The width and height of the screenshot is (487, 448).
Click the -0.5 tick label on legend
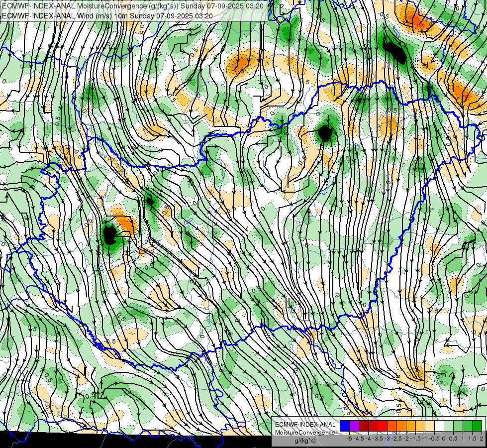pos(434,439)
